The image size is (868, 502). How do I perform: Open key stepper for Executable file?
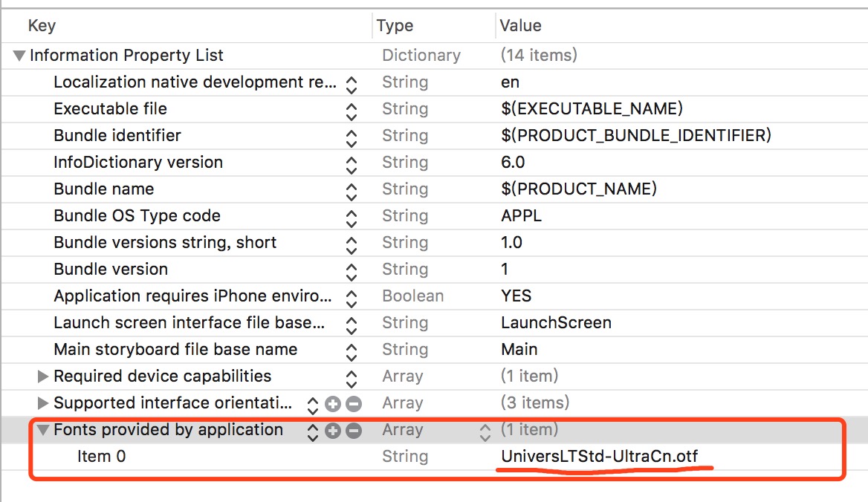[x=351, y=111]
